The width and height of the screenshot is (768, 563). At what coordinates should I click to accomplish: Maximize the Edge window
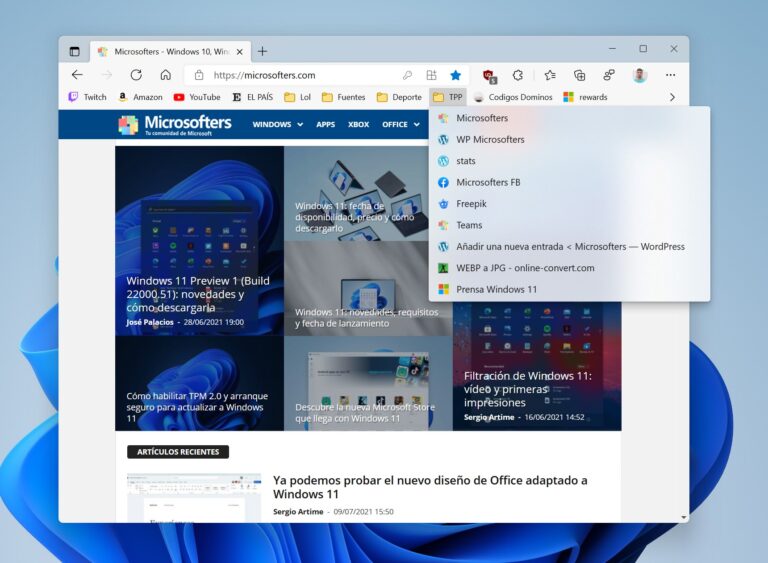[x=643, y=49]
